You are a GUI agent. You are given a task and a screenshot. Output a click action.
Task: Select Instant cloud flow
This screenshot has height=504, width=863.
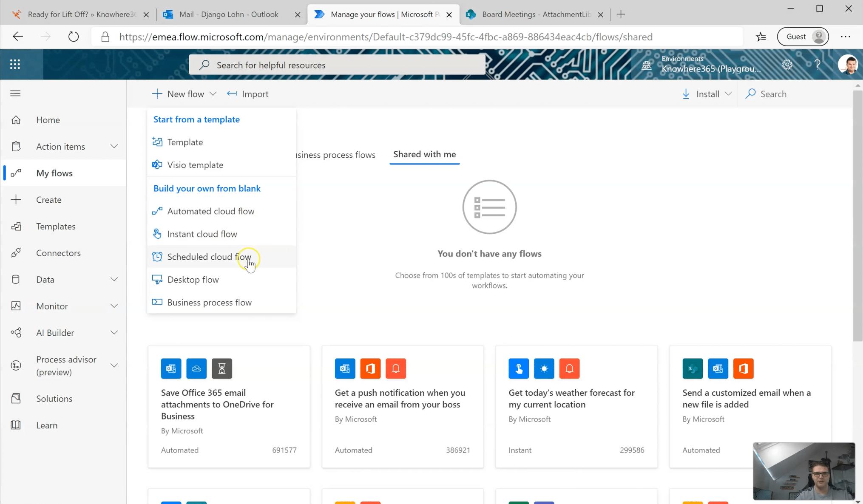(x=221, y=234)
